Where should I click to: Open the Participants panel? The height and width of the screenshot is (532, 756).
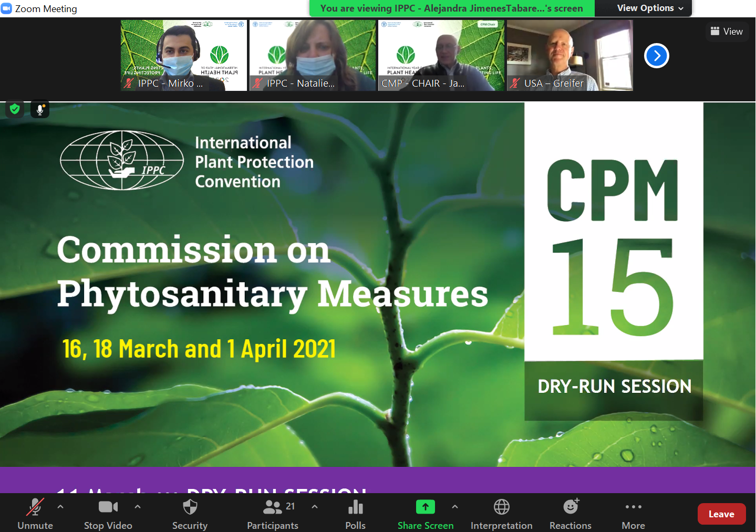(x=273, y=514)
